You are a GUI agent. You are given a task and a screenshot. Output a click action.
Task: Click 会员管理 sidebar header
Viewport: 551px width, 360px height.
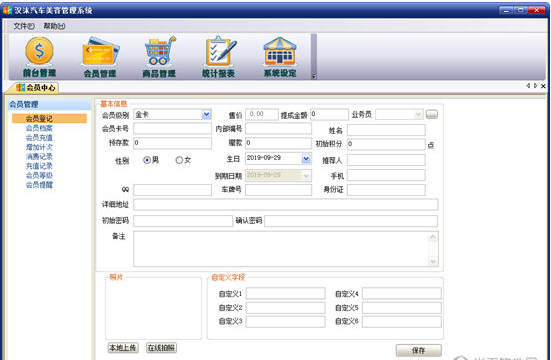tap(50, 104)
